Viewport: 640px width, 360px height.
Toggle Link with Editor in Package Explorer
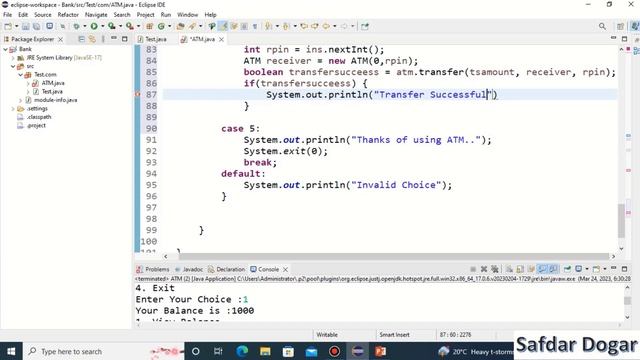point(92,39)
